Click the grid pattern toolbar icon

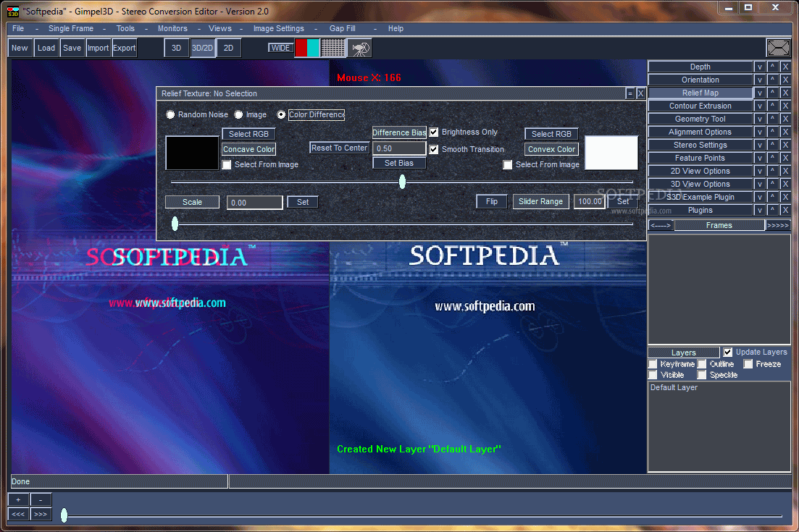pyautogui.click(x=332, y=48)
